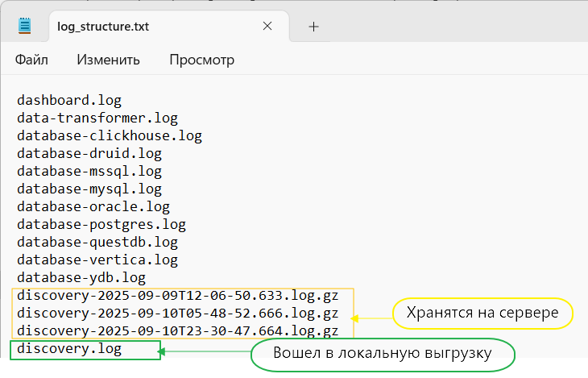The width and height of the screenshot is (588, 378).
Task: Click the database-postgres.log line
Action: (x=101, y=224)
